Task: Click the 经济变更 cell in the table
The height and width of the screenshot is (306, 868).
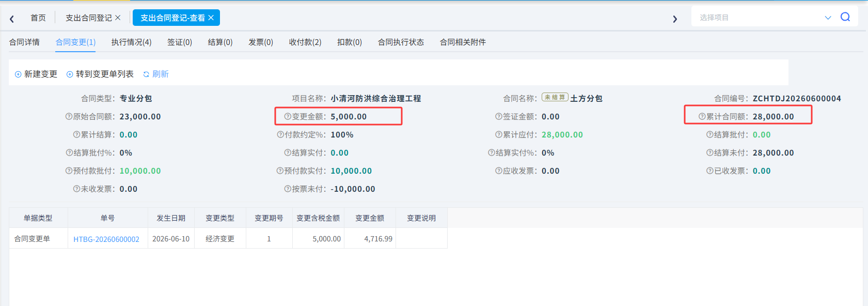Action: click(220, 239)
